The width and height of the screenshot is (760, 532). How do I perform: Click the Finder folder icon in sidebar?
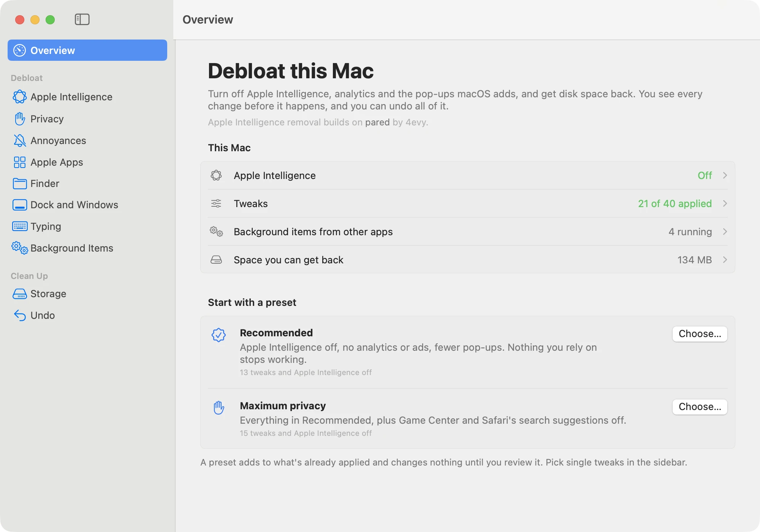coord(20,184)
